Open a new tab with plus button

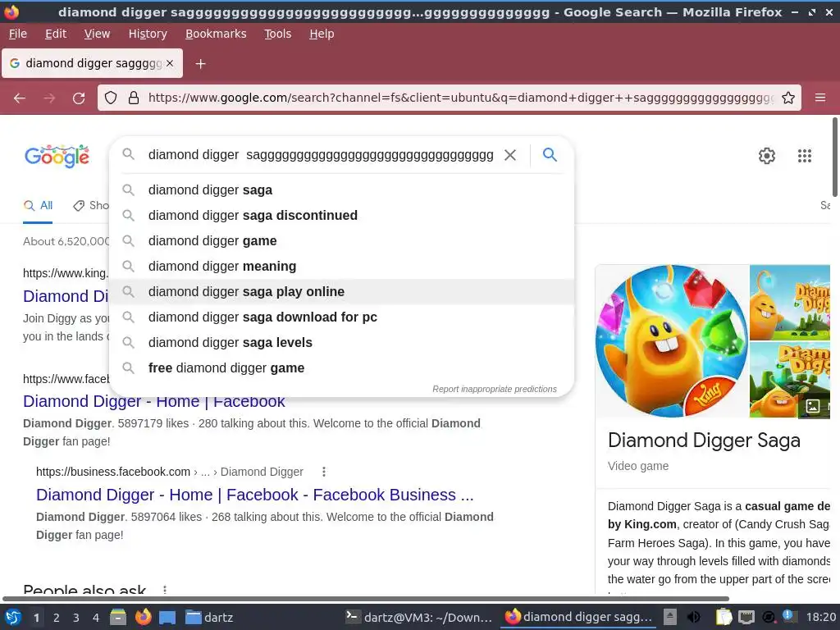(200, 64)
